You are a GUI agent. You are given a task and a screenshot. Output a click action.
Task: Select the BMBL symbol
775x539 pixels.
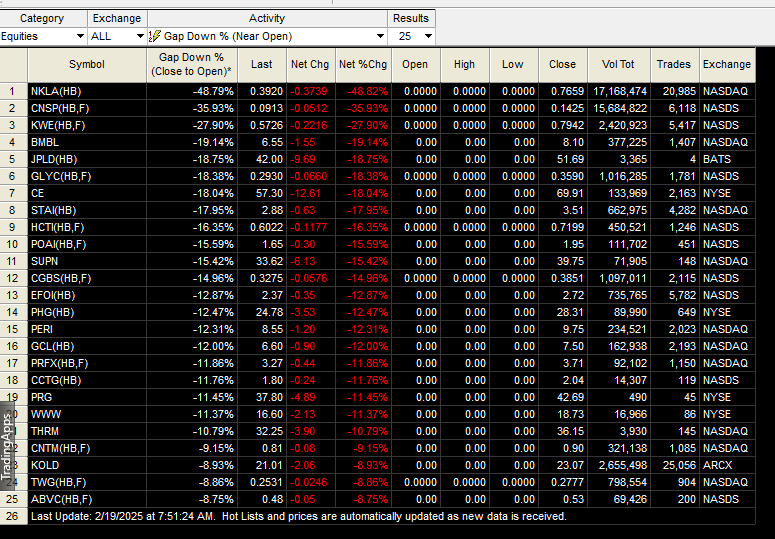point(45,142)
